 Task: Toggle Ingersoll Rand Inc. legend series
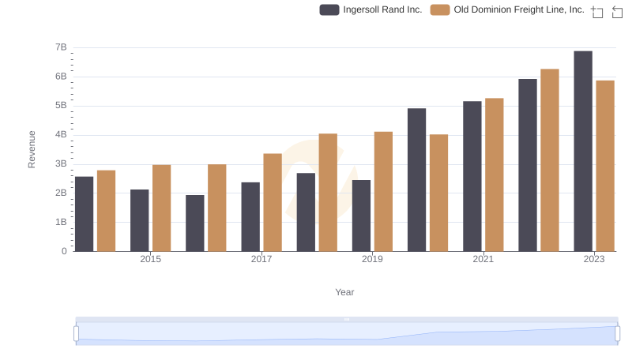coord(371,9)
